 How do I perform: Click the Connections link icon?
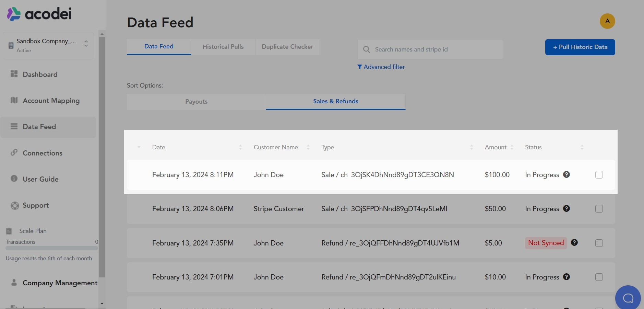coord(14,152)
